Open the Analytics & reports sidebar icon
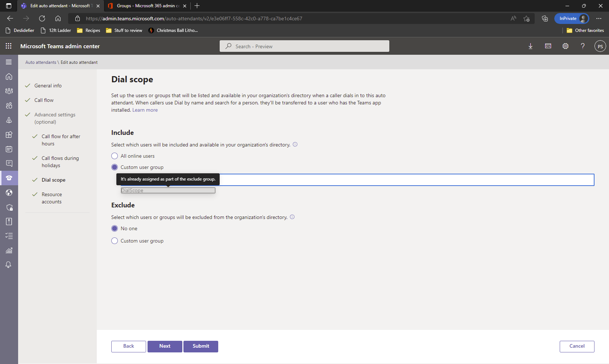The height and width of the screenshot is (364, 609). click(x=9, y=251)
